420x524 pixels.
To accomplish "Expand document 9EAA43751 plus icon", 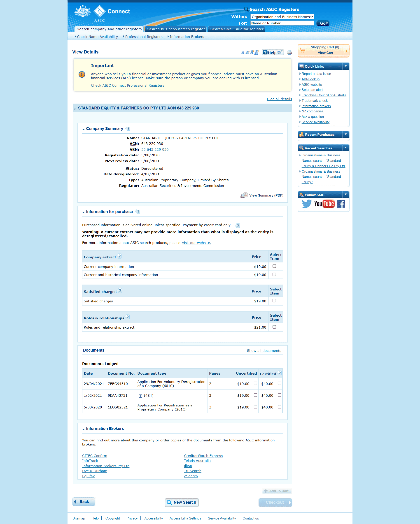I will (140, 396).
